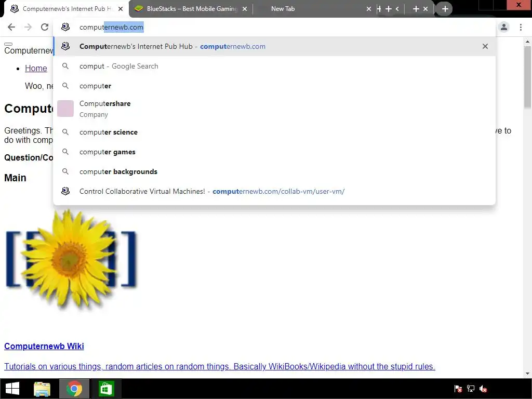Click the magnifier icon beside 'computer science'
Image resolution: width=532 pixels, height=399 pixels.
click(x=65, y=132)
